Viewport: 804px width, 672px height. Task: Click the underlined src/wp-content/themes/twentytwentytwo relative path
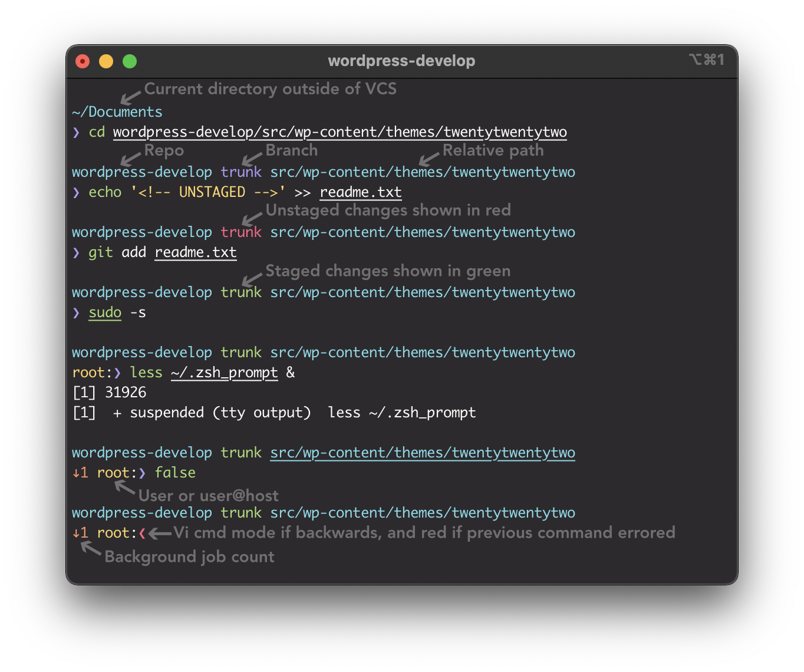[x=423, y=453]
